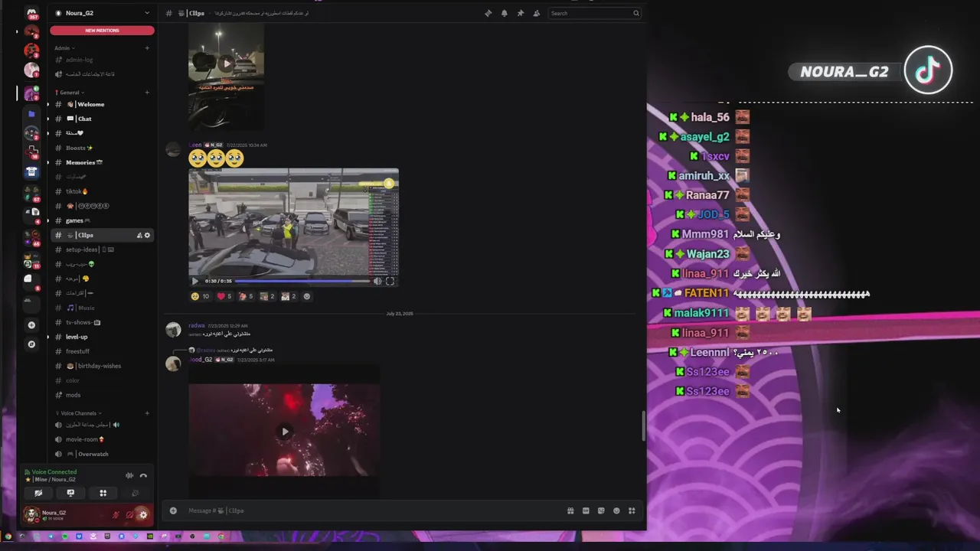Viewport: 980px width, 551px height.
Task: Open GIF picker in message bar
Action: [586, 510]
